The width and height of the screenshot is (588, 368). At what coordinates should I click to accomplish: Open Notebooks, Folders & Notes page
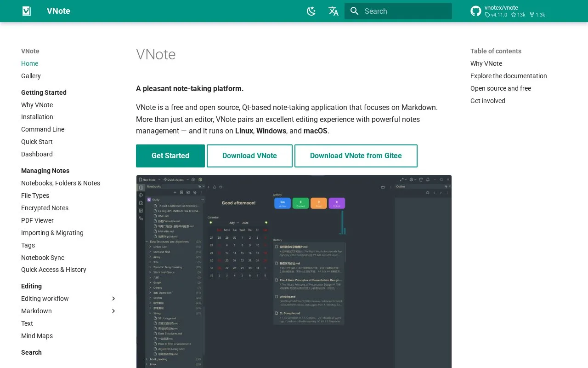coord(61,183)
